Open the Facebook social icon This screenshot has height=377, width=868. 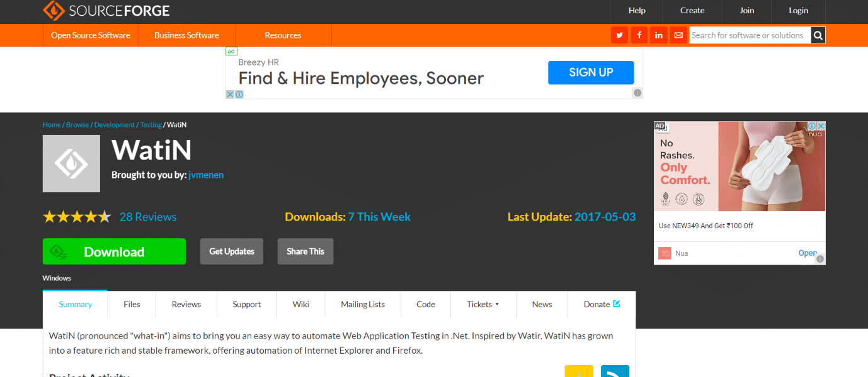(x=639, y=35)
